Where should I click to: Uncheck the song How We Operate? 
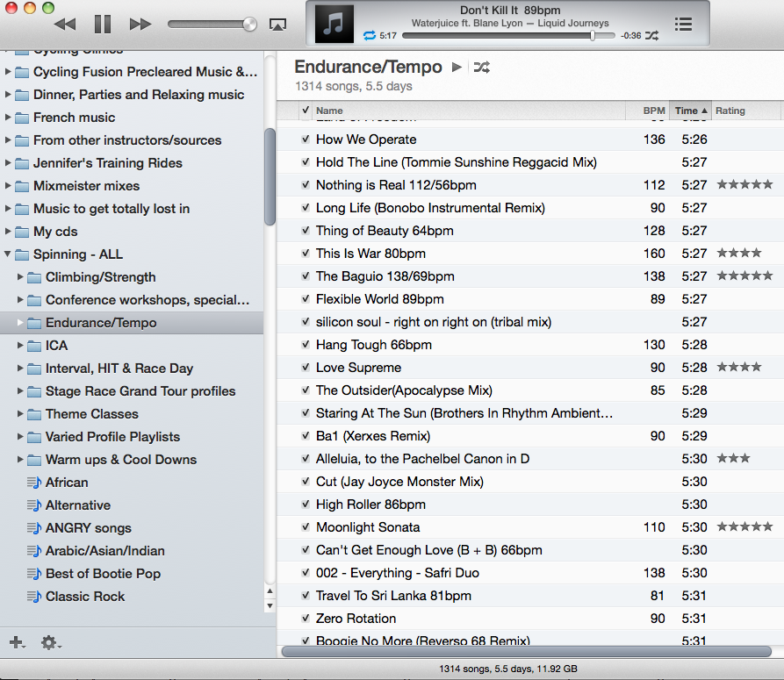[x=306, y=140]
